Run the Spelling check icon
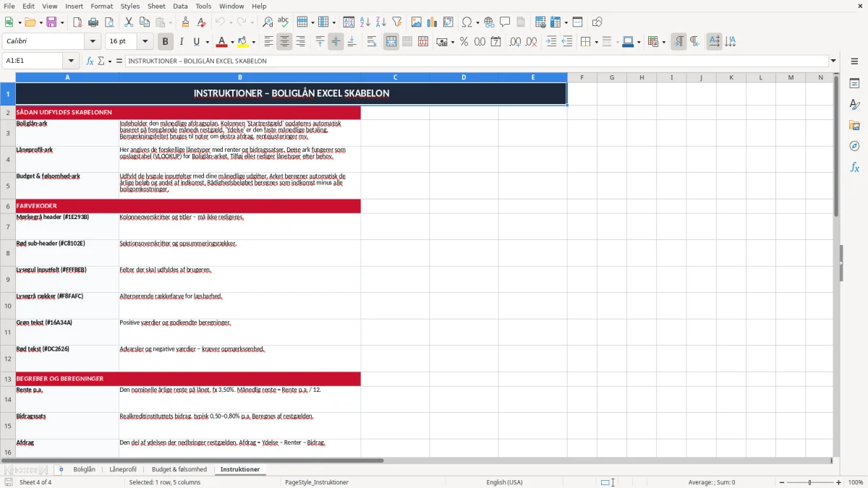This screenshot has width=868, height=488. tap(284, 22)
